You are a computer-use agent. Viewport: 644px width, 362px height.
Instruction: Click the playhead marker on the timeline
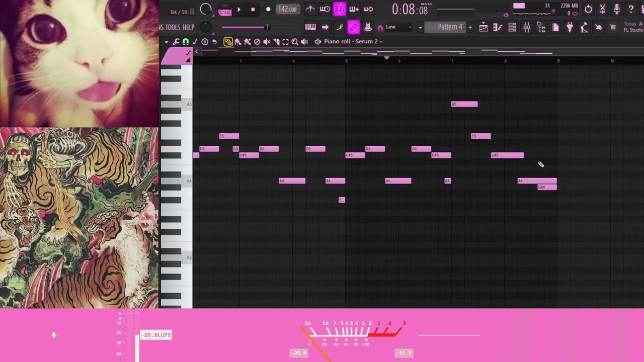pyautogui.click(x=386, y=58)
